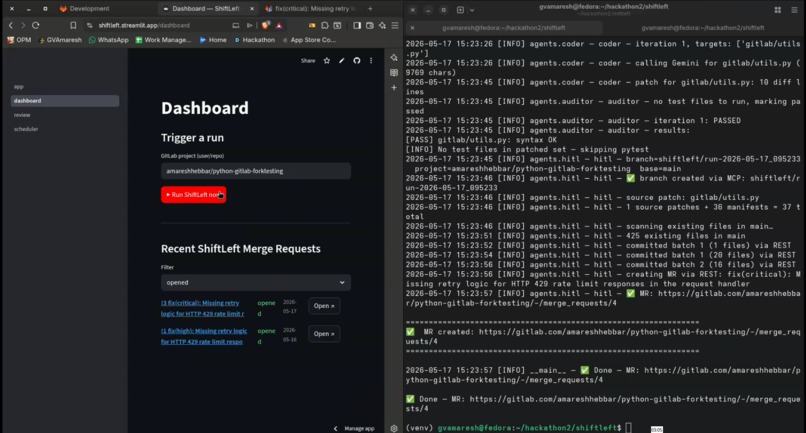Viewport: 806px width, 433px height.
Task: Click the Share button in Streamlit header
Action: (x=308, y=61)
